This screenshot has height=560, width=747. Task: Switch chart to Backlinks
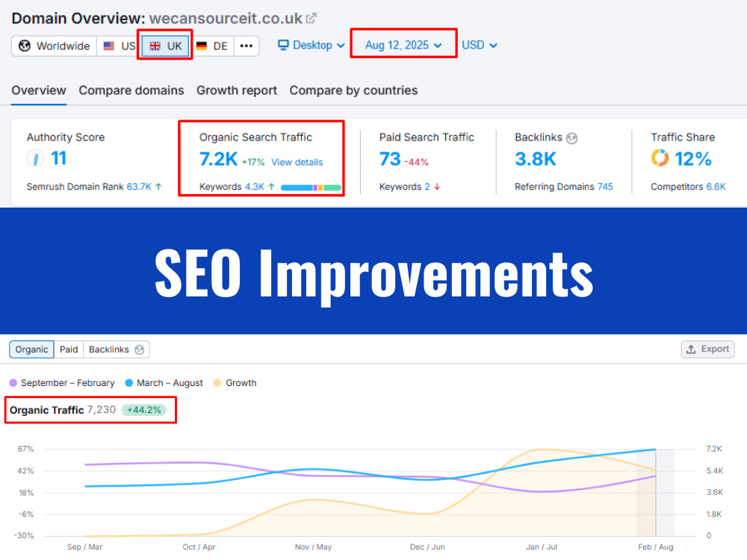117,349
